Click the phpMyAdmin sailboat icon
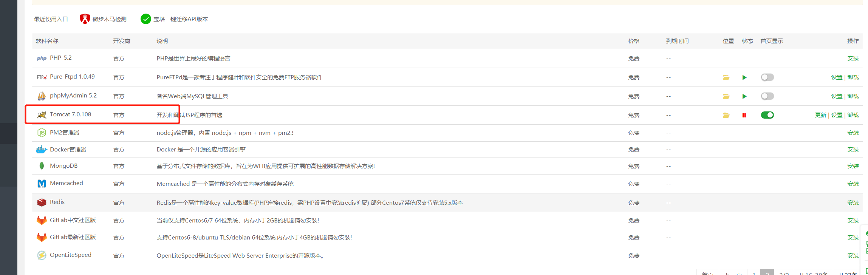Screen dimensions: 868x275 42,96
